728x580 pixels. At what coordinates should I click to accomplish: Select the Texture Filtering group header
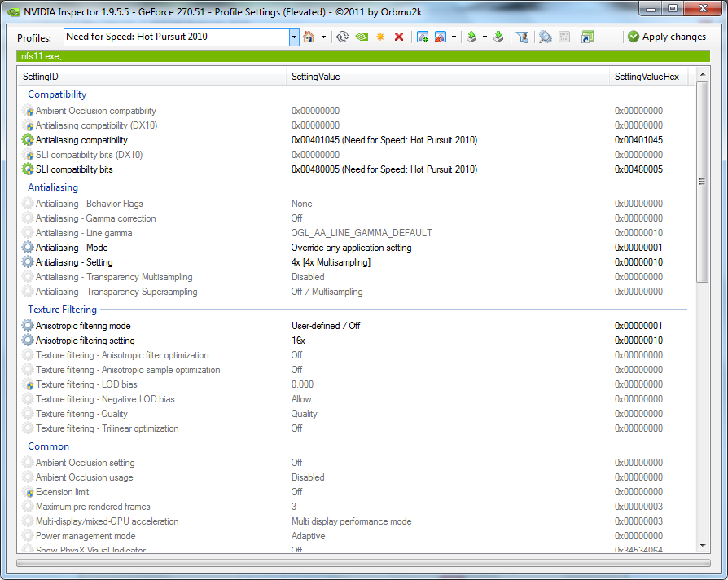click(x=62, y=310)
